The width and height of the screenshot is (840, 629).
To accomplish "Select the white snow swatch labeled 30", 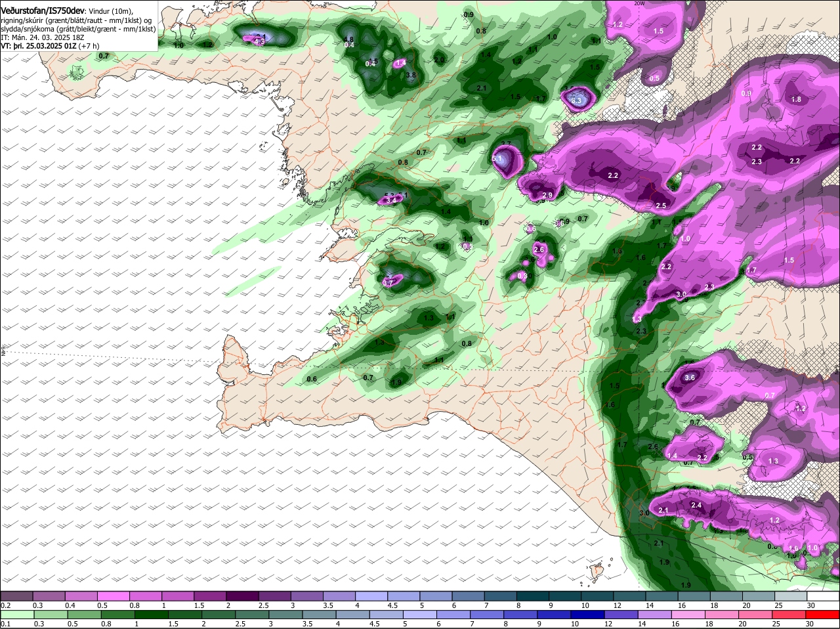I will pyautogui.click(x=823, y=596).
